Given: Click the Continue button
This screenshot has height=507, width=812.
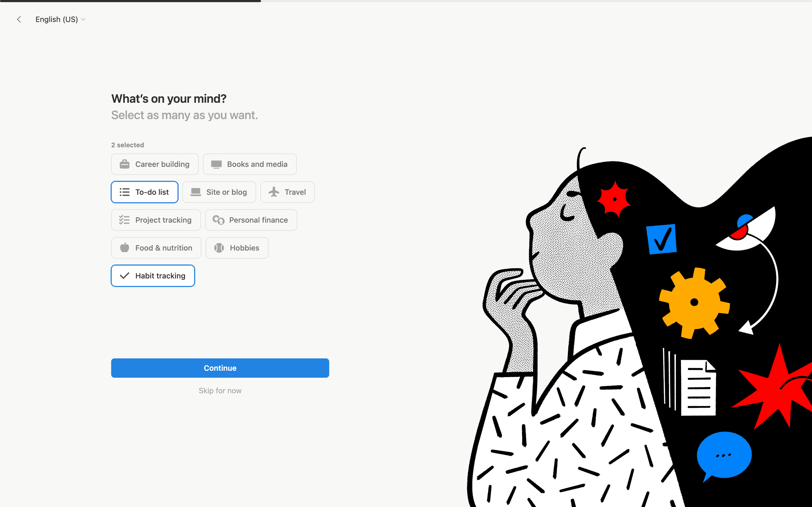Looking at the screenshot, I should (220, 368).
